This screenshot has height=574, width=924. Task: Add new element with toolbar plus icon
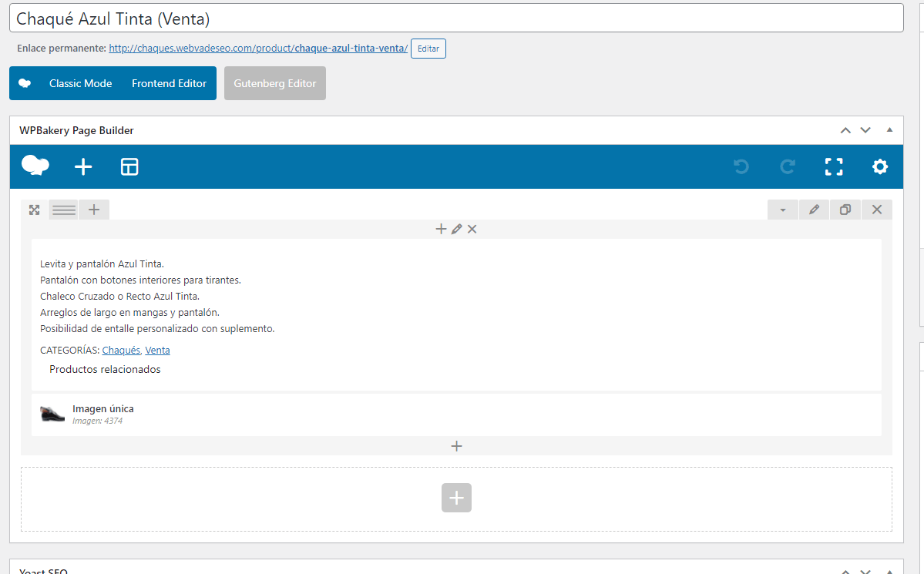click(83, 166)
